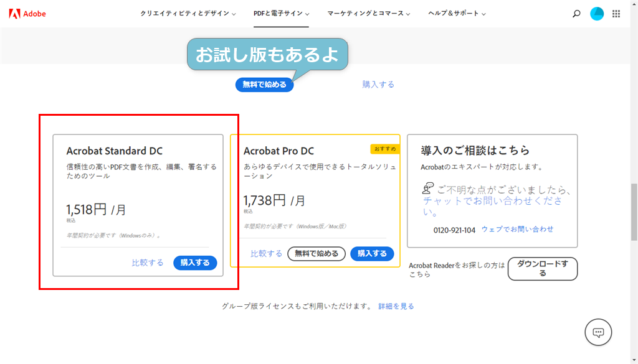The image size is (638, 364).
Task: Open the search magnifier icon
Action: 576,14
